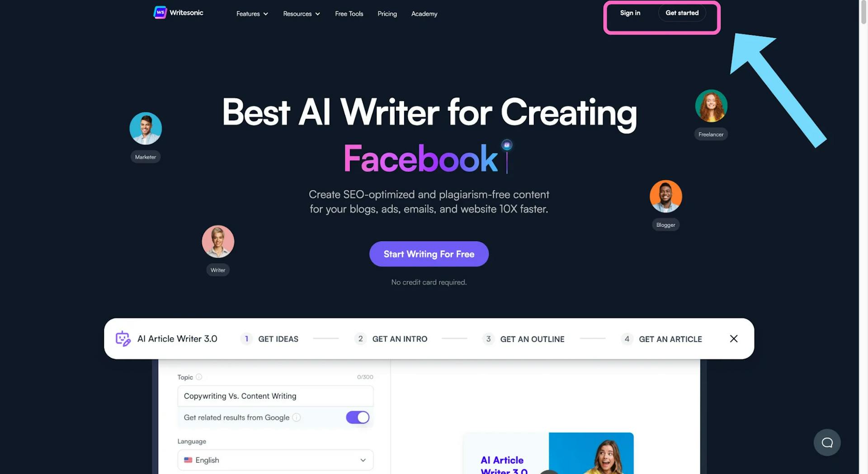The image size is (868, 474).
Task: Expand the Features menu
Action: [252, 14]
